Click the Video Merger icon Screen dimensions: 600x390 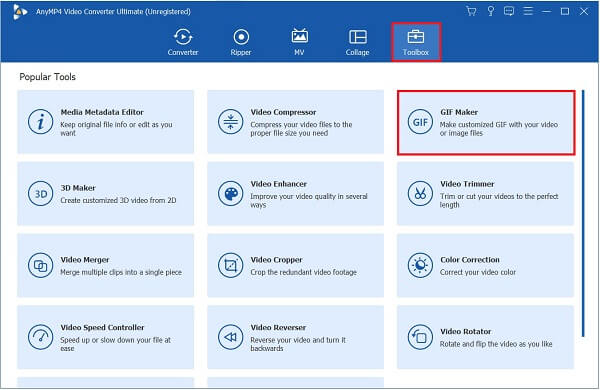(40, 265)
